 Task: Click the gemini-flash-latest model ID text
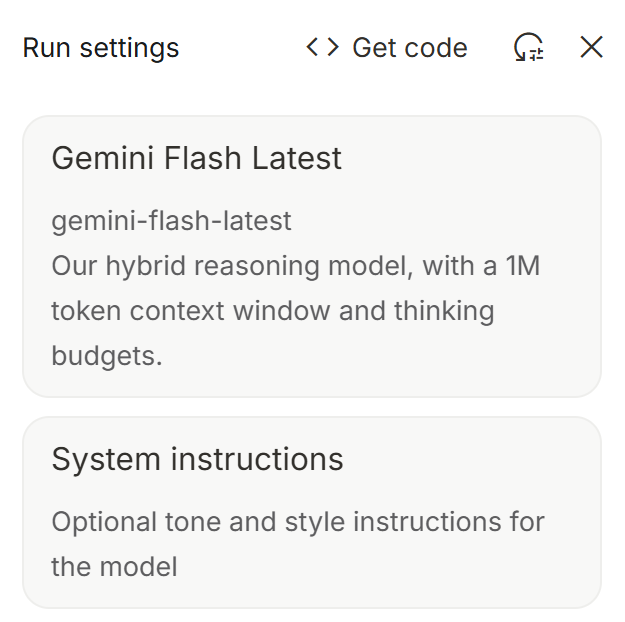[171, 220]
